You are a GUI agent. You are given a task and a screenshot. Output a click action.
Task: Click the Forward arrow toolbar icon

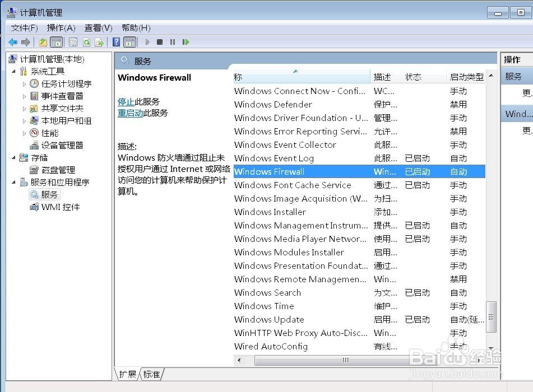[25, 42]
